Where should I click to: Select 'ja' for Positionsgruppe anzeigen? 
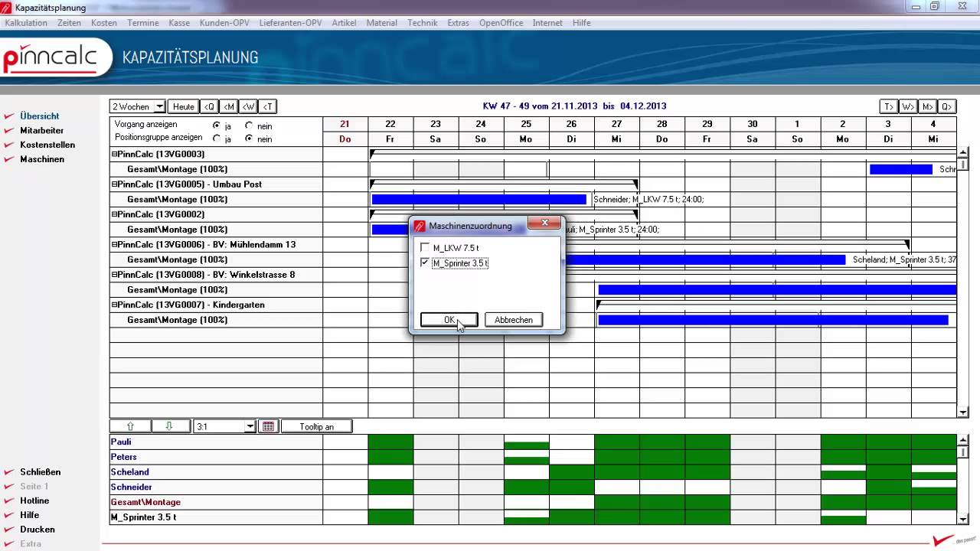point(217,139)
